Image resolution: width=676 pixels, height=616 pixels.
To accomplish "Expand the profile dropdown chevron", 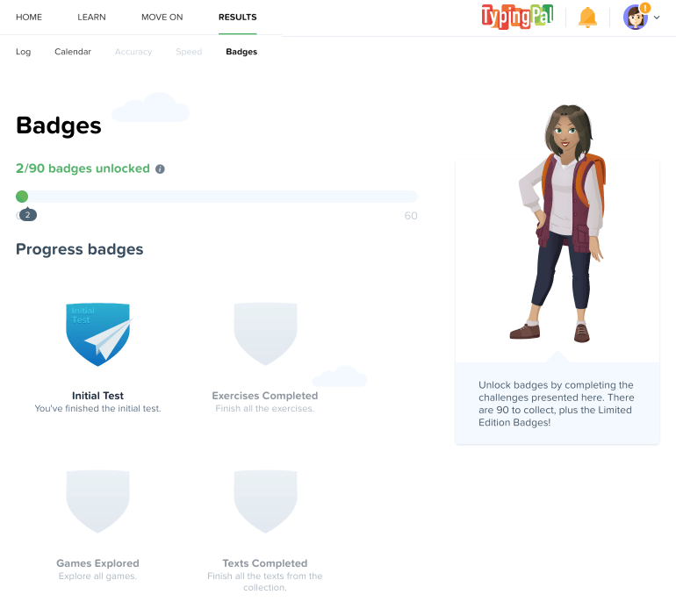I will click(657, 18).
